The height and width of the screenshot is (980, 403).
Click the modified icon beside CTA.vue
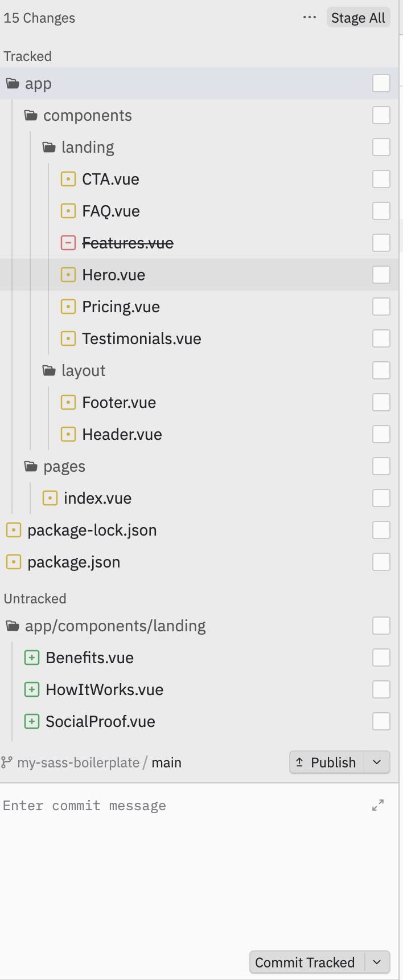[x=68, y=179]
